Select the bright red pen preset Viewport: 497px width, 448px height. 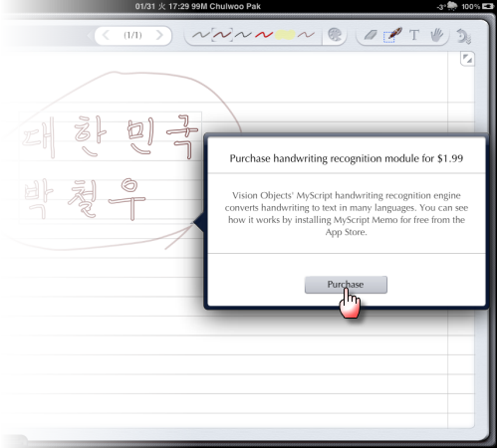(264, 35)
